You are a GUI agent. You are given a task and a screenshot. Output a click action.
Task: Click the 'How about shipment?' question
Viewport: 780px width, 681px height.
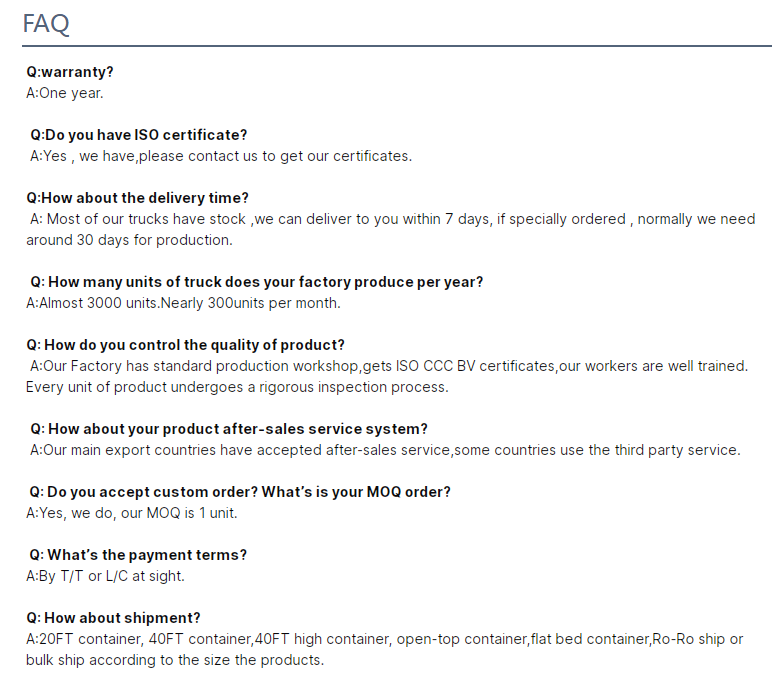tap(113, 618)
